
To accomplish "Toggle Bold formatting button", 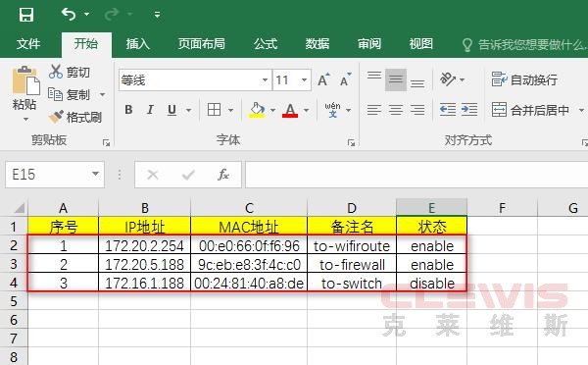I will click(x=128, y=110).
